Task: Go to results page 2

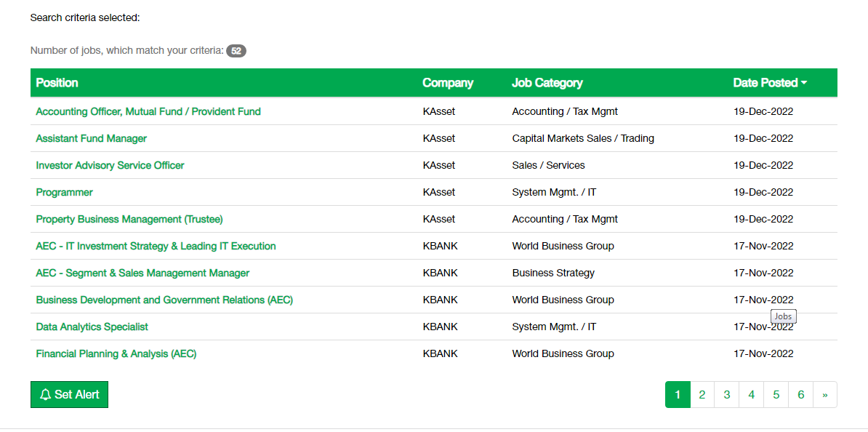Action: tap(702, 395)
